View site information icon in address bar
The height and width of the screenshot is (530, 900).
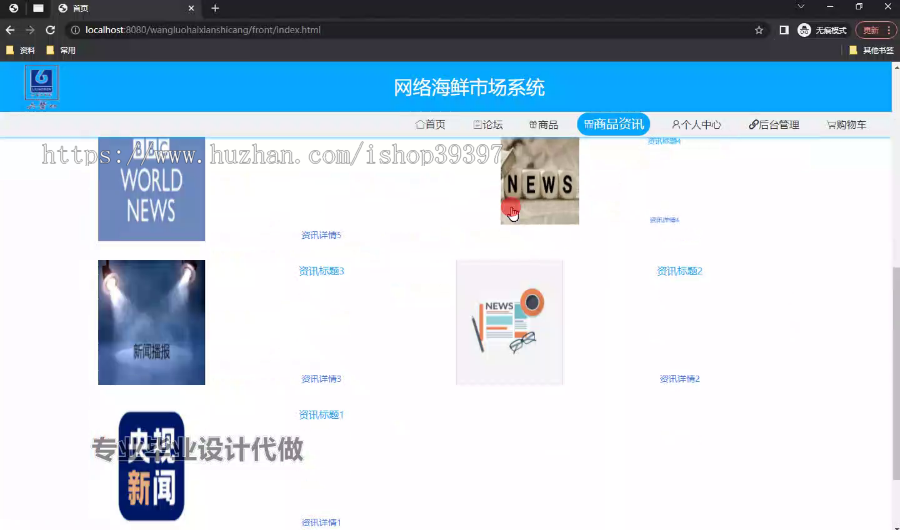point(75,30)
